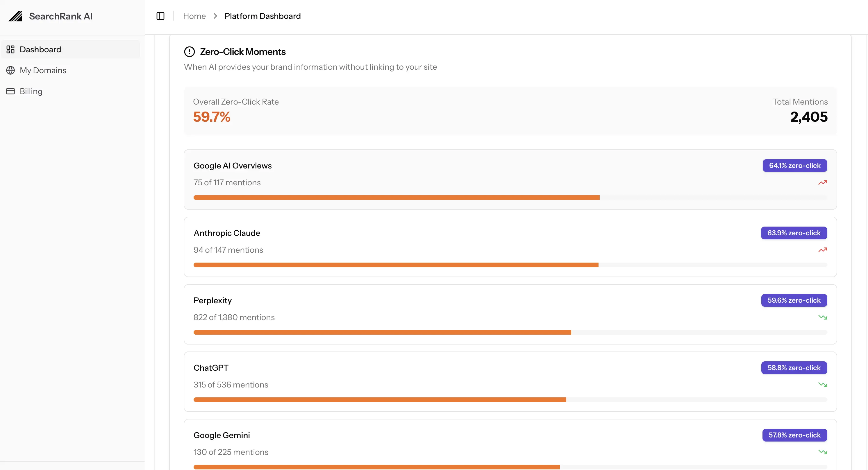Screen dimensions: 868x470
Task: Click the 64.1% zero-click badge
Action: tap(794, 165)
